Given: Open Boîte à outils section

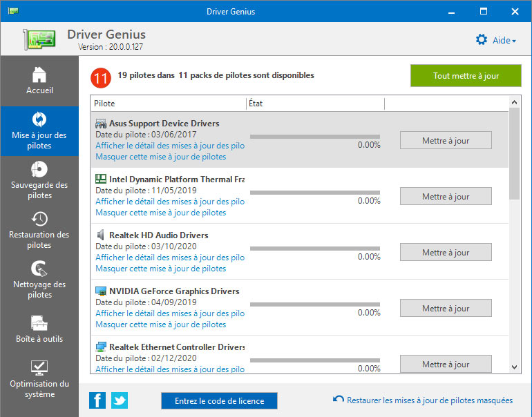Looking at the screenshot, I should point(39,330).
